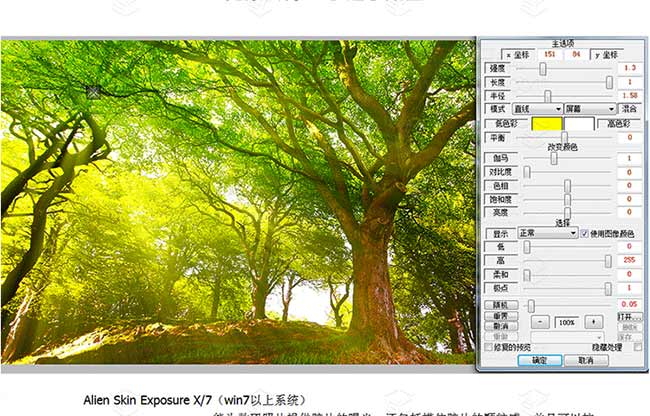Pick the white high color swatch
650x416 pixels.
pos(579,123)
